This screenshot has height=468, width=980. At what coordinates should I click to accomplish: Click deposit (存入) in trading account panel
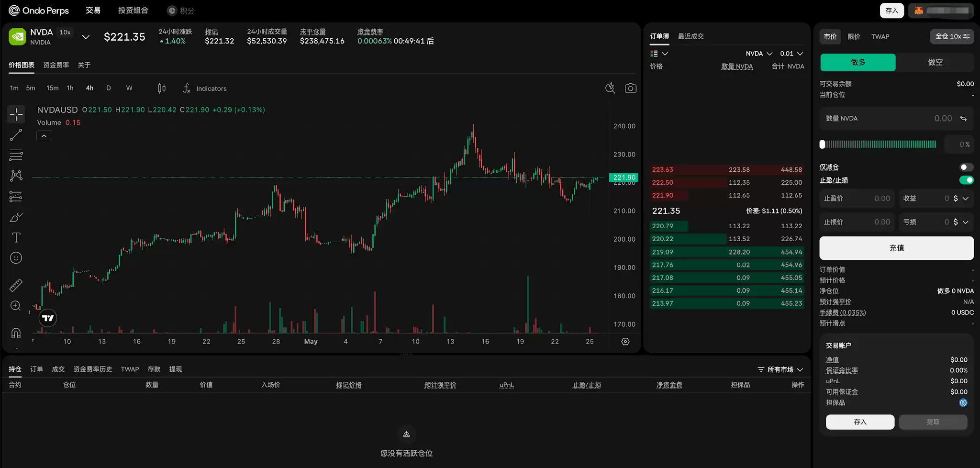pyautogui.click(x=860, y=422)
